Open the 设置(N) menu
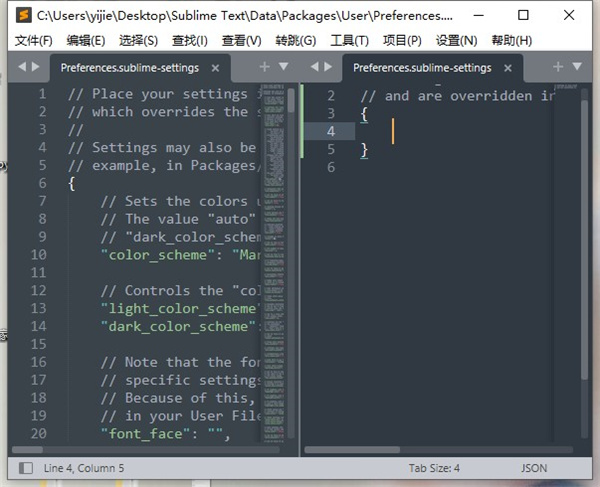This screenshot has height=487, width=600. [456, 40]
